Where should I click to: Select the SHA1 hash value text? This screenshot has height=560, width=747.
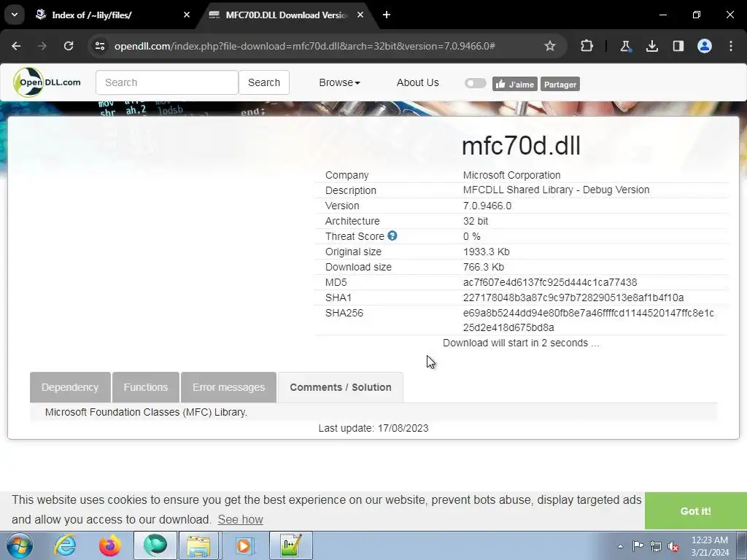(x=573, y=297)
